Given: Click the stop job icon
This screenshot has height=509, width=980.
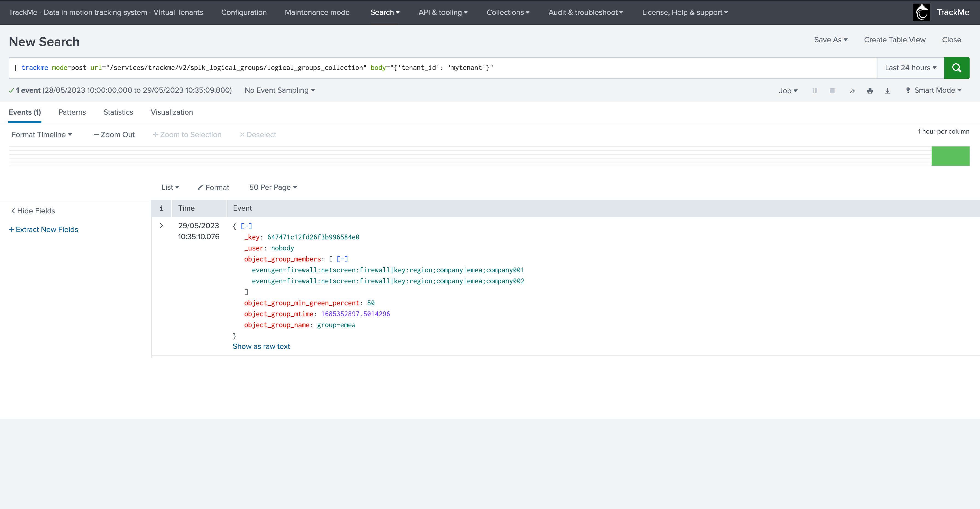Looking at the screenshot, I should 832,91.
